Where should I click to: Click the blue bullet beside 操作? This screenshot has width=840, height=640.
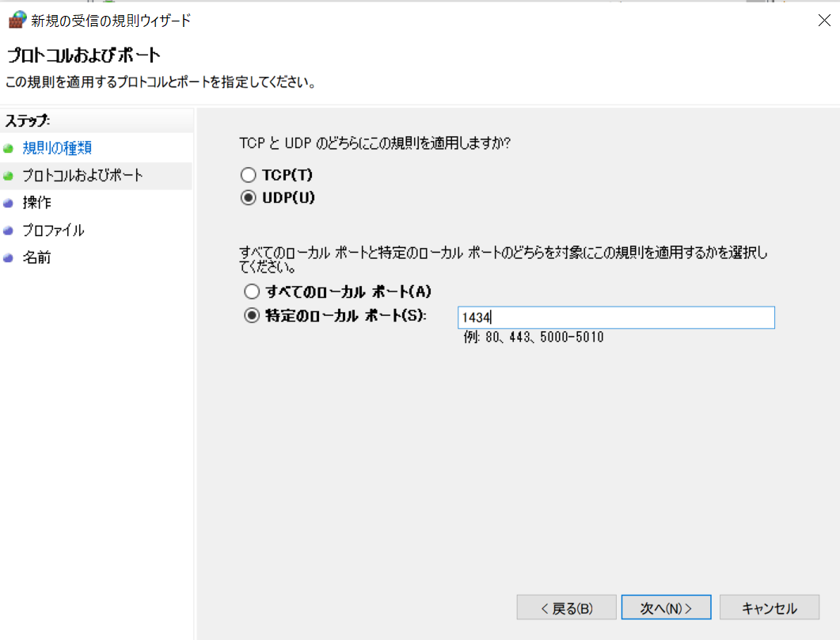[8, 203]
